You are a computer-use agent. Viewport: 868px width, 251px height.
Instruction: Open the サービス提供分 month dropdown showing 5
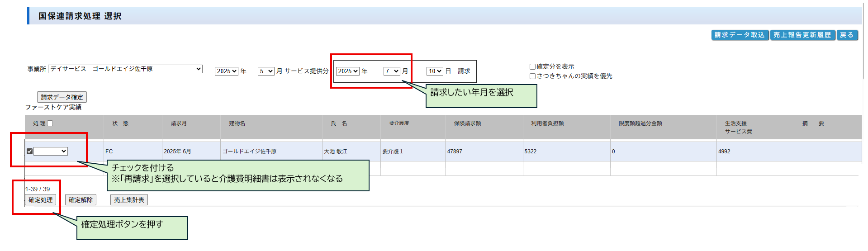[x=266, y=71]
